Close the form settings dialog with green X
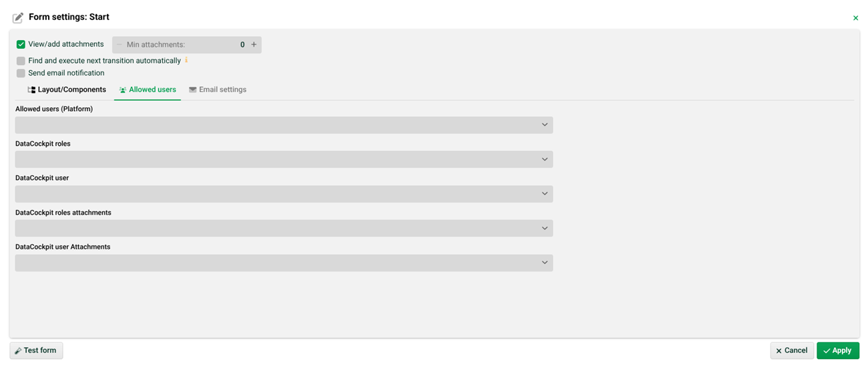Viewport: 868px width, 365px height. 855,18
